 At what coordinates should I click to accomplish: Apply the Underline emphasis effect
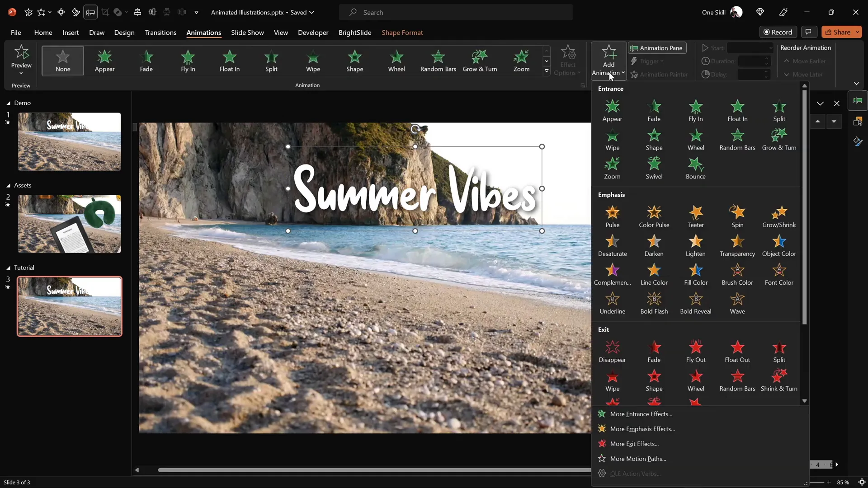tap(612, 303)
